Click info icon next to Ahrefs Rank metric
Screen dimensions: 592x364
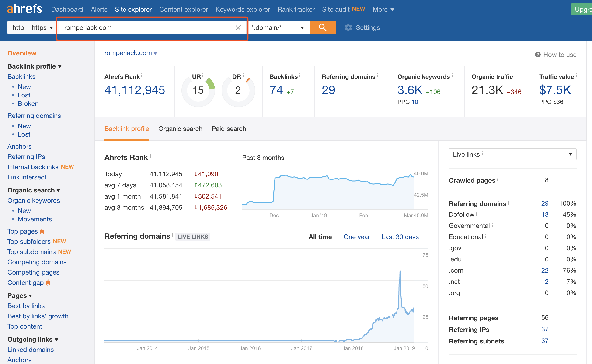[x=142, y=75]
